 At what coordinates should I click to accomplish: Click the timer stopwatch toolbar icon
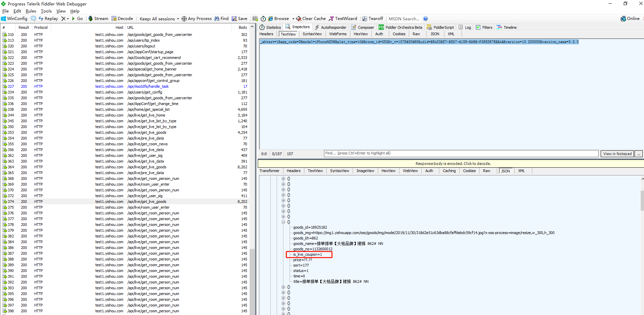(263, 19)
